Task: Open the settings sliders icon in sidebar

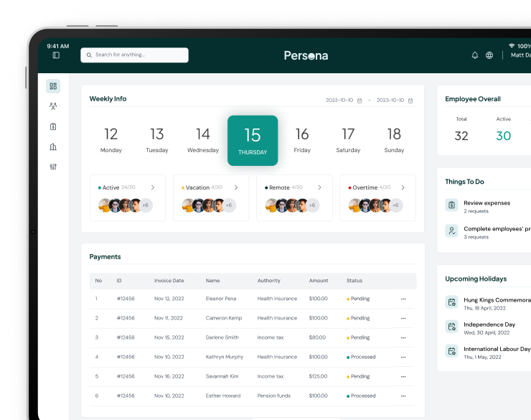Action: (x=53, y=167)
